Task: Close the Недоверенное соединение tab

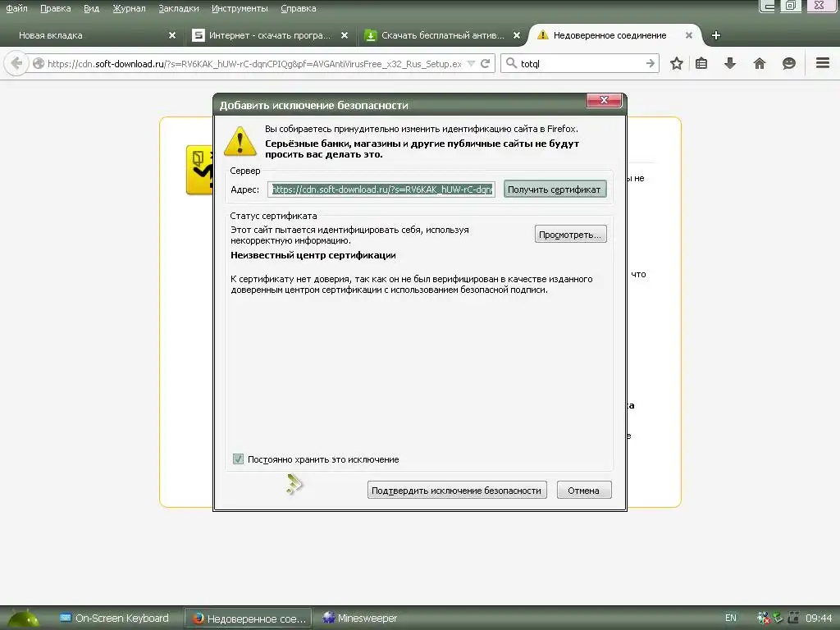Action: coord(689,35)
